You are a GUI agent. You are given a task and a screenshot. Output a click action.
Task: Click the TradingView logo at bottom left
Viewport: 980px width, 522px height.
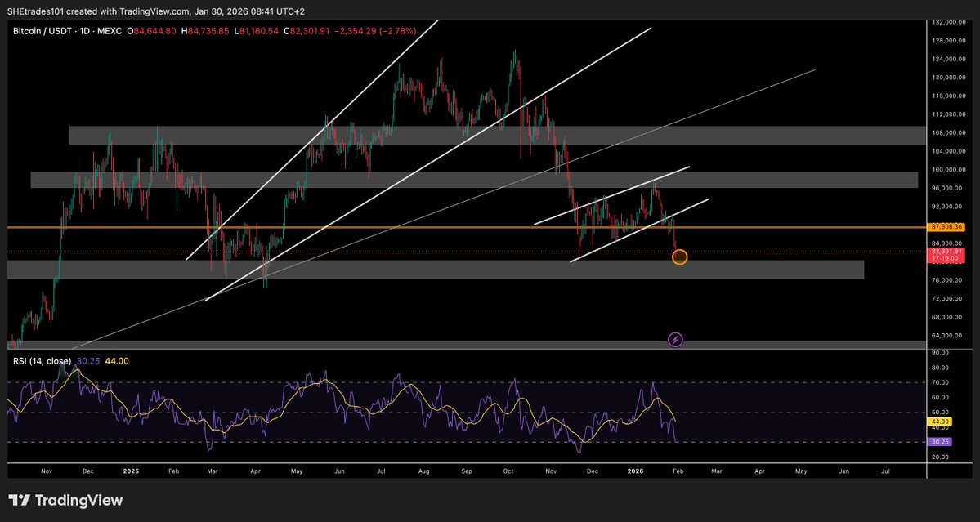65,500
